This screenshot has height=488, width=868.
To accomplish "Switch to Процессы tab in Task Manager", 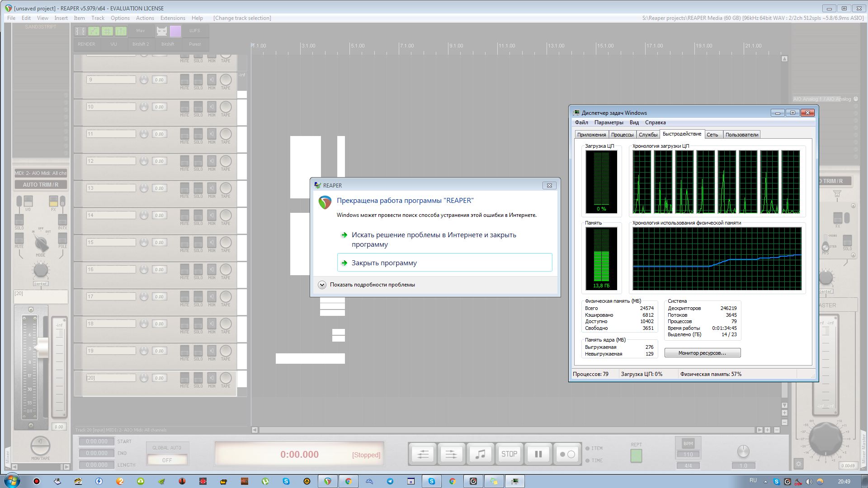I will pyautogui.click(x=622, y=135).
